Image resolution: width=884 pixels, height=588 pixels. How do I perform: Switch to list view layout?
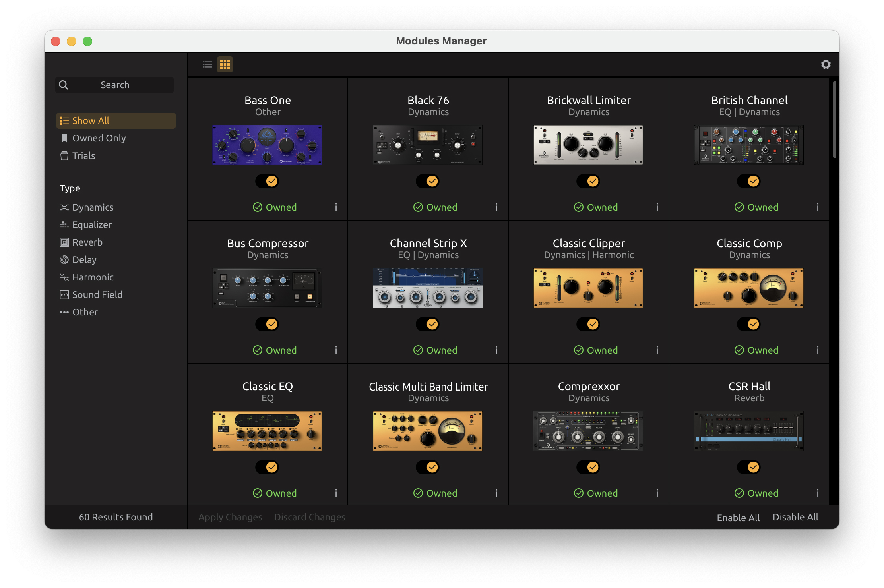coord(207,64)
